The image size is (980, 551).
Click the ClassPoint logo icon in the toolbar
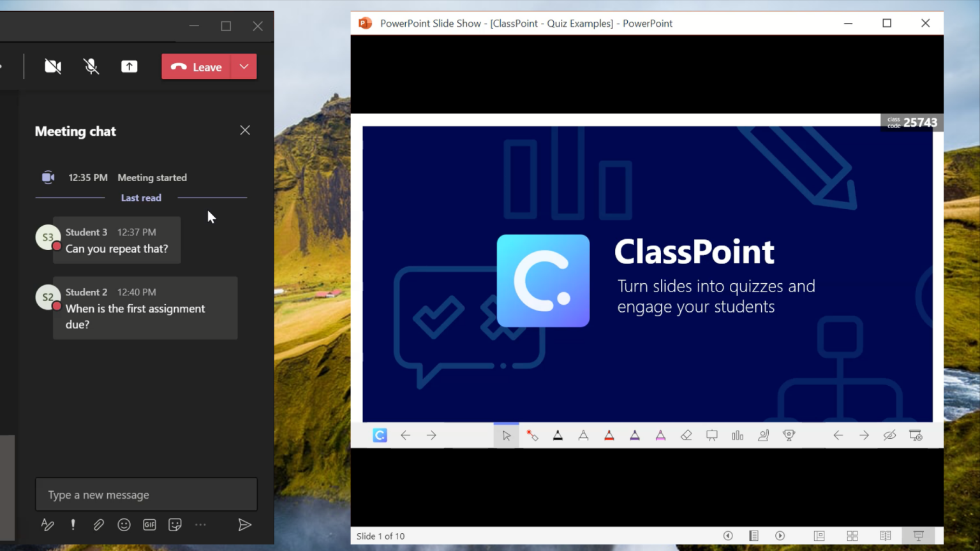(380, 435)
